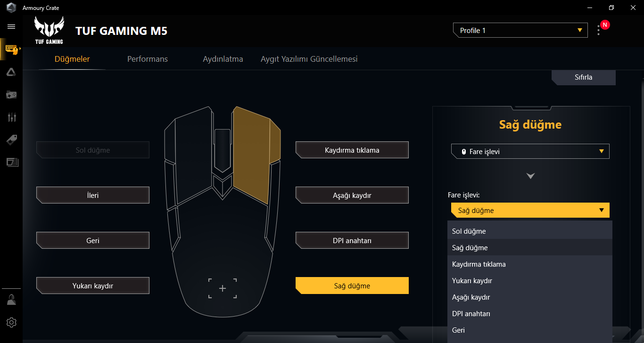Image resolution: width=644 pixels, height=343 pixels.
Task: Select the Kaydırma tıklama button assignment
Action: point(352,150)
